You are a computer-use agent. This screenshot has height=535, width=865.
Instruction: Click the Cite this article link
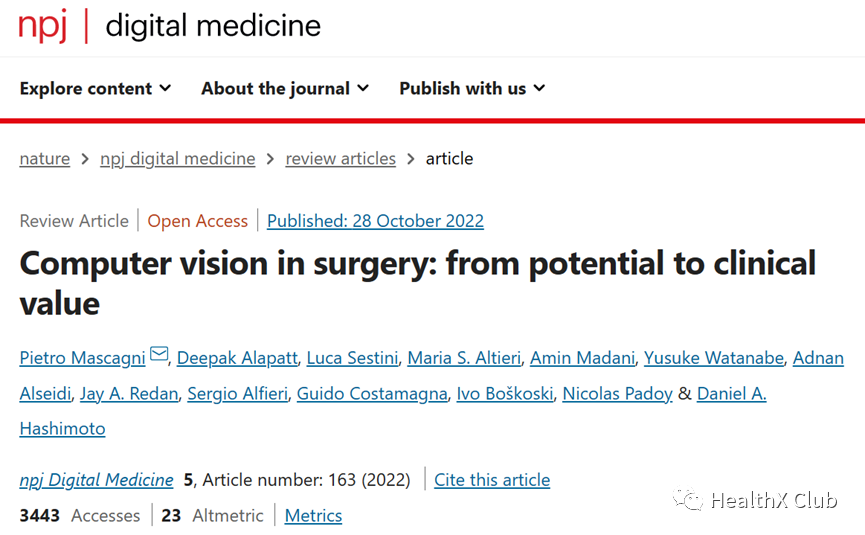click(x=492, y=480)
